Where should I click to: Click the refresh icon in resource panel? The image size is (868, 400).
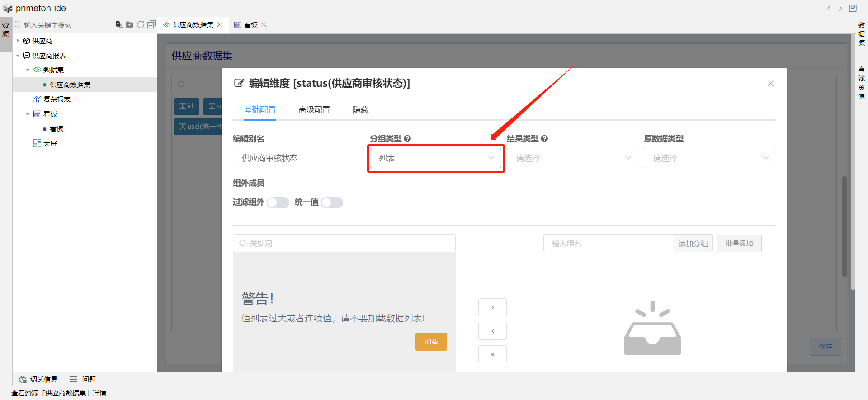pos(141,24)
